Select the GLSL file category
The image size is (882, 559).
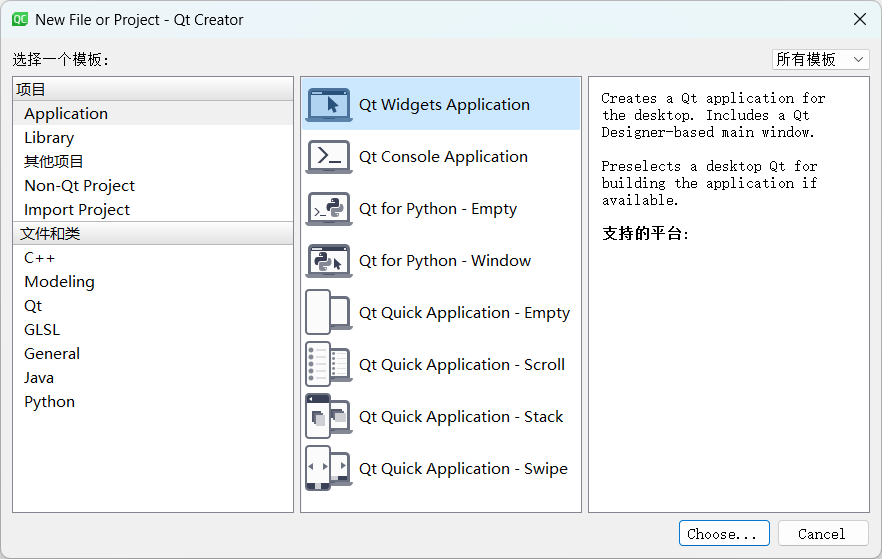42,330
